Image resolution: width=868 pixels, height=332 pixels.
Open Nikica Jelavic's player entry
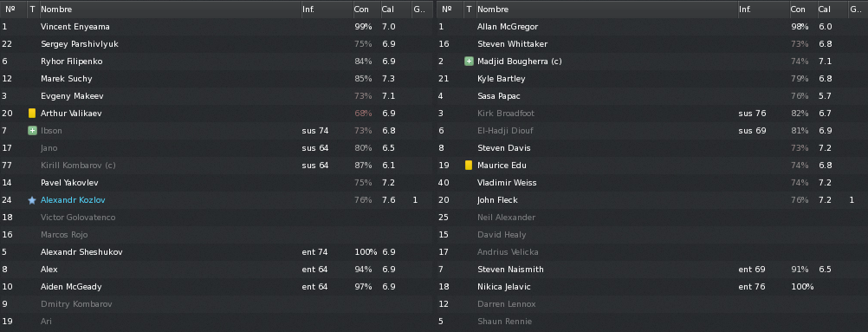652,287
